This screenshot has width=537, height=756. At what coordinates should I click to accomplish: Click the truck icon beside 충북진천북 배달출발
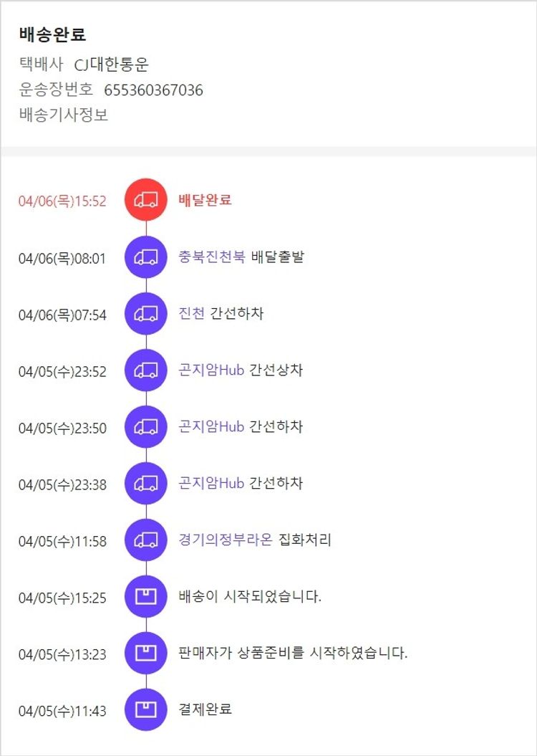coord(146,257)
